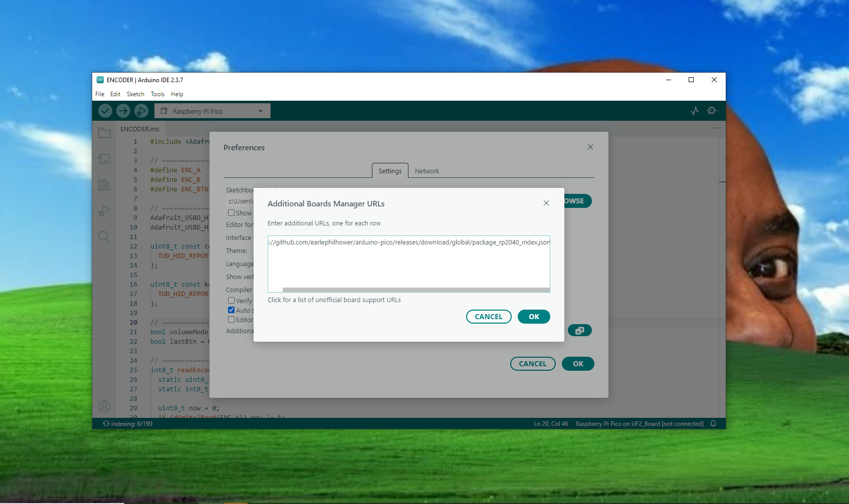Click the 'Enter additional URLs, one for each row' text
This screenshot has width=849, height=504.
point(324,223)
